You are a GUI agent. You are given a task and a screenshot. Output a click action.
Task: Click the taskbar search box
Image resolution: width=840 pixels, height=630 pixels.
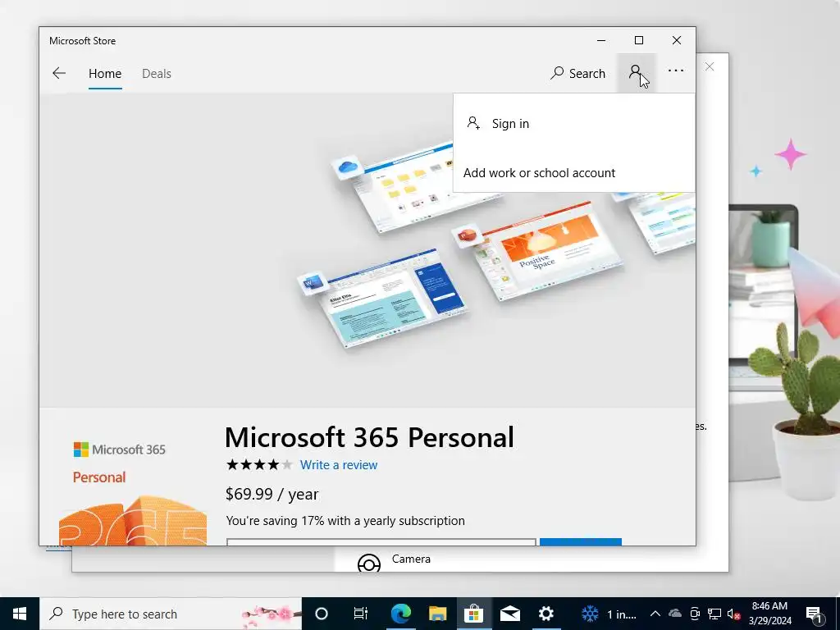[x=171, y=614]
